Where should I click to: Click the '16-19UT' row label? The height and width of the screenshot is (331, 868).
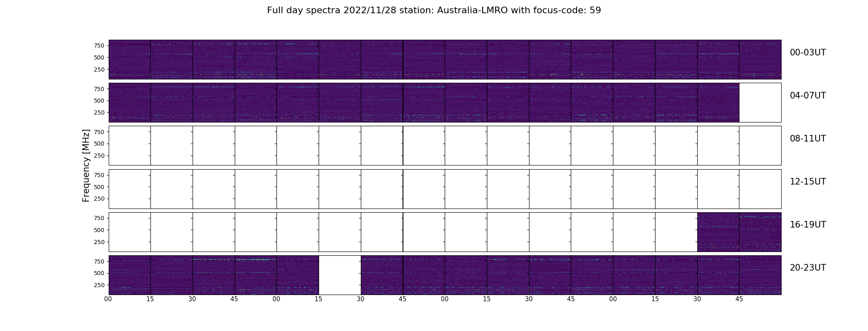[808, 225]
